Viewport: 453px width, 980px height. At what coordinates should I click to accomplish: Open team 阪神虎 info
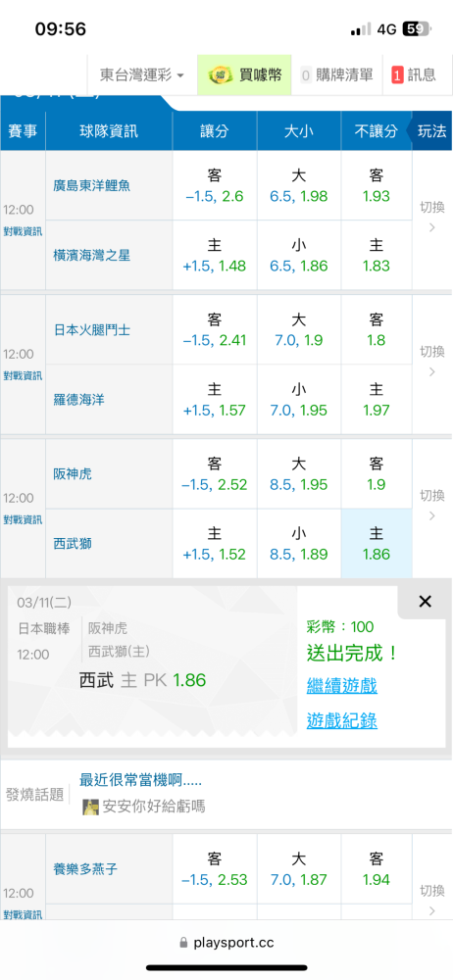point(73,473)
